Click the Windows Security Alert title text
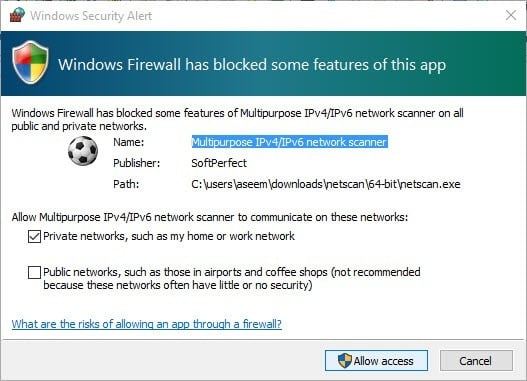 tap(91, 16)
